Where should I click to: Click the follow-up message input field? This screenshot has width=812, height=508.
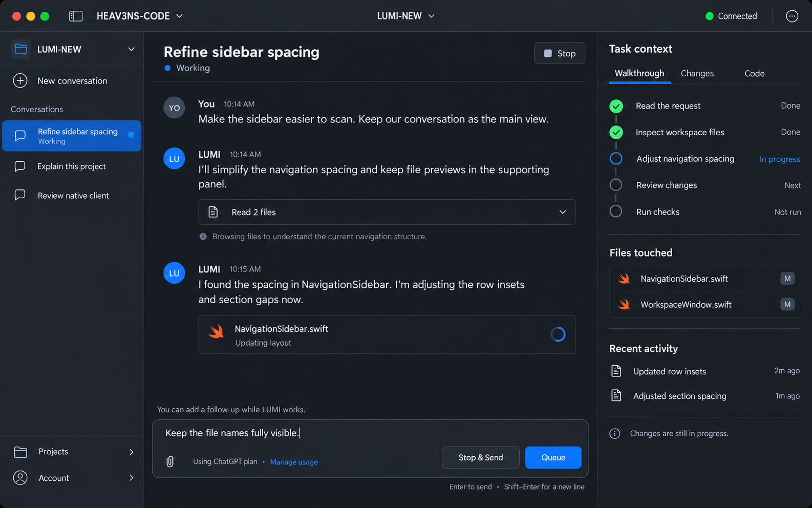[370, 433]
